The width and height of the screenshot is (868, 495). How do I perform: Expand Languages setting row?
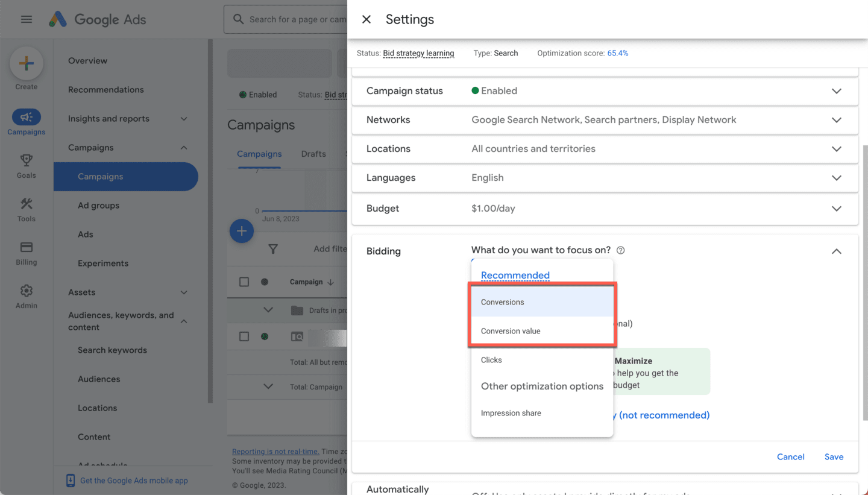click(837, 178)
